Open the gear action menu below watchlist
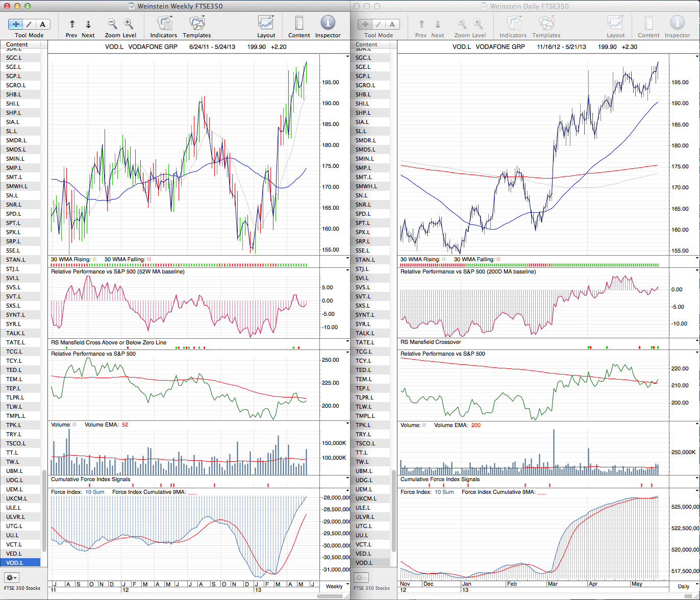Image resolution: width=700 pixels, height=600 pixels. (11, 578)
